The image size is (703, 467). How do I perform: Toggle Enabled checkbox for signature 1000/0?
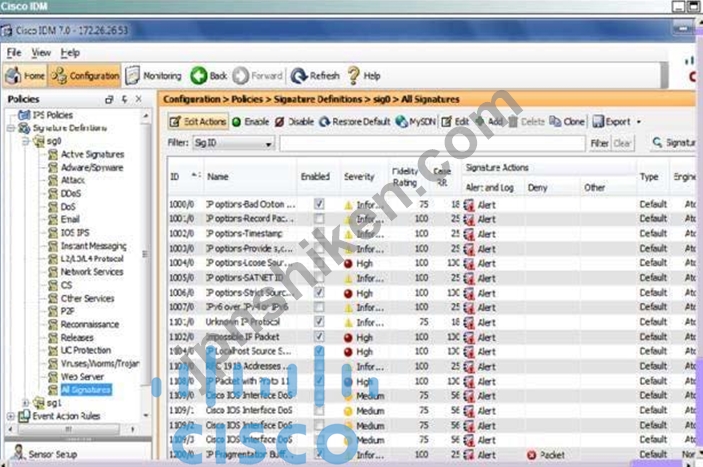click(319, 204)
